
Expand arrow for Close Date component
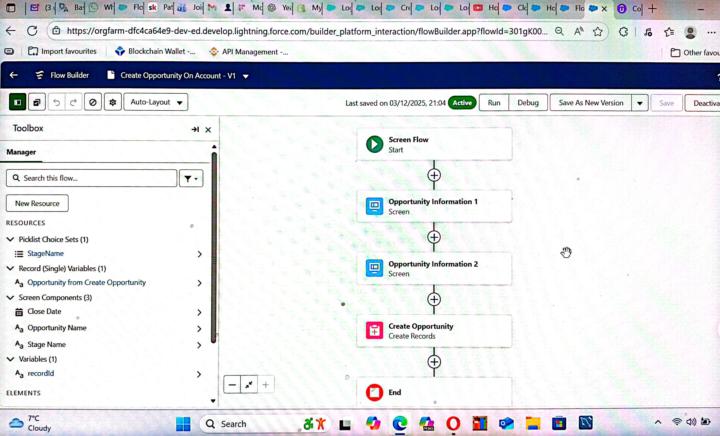pos(199,312)
